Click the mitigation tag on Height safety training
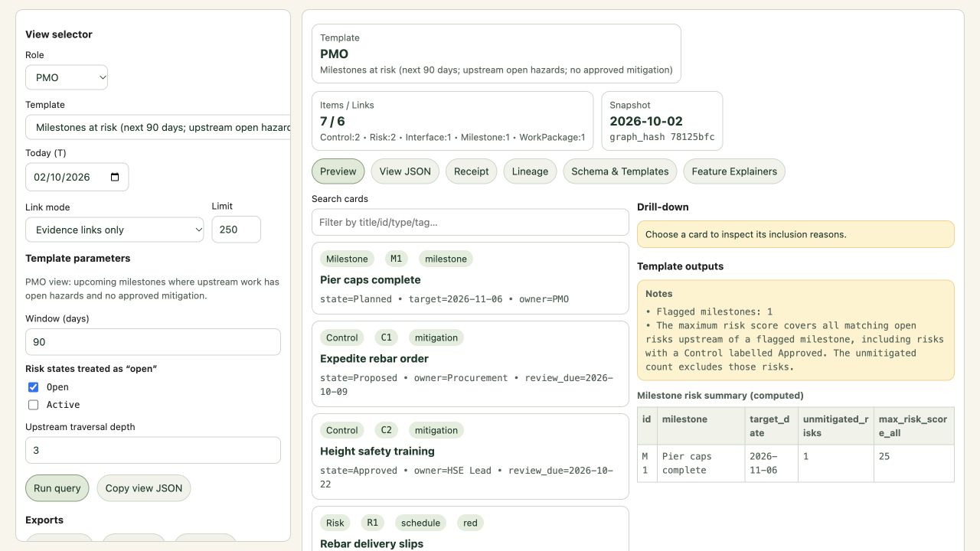980x551 pixels. [436, 430]
